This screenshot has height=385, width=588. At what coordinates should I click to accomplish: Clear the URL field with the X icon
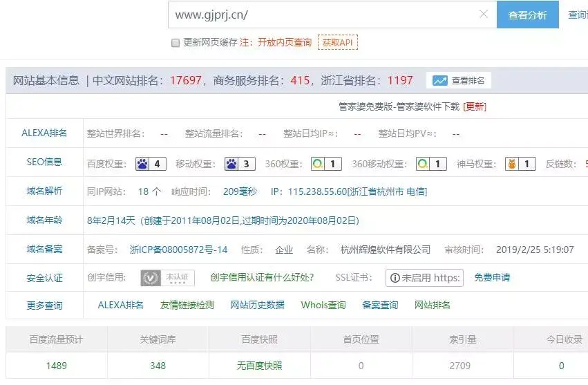[x=484, y=15]
